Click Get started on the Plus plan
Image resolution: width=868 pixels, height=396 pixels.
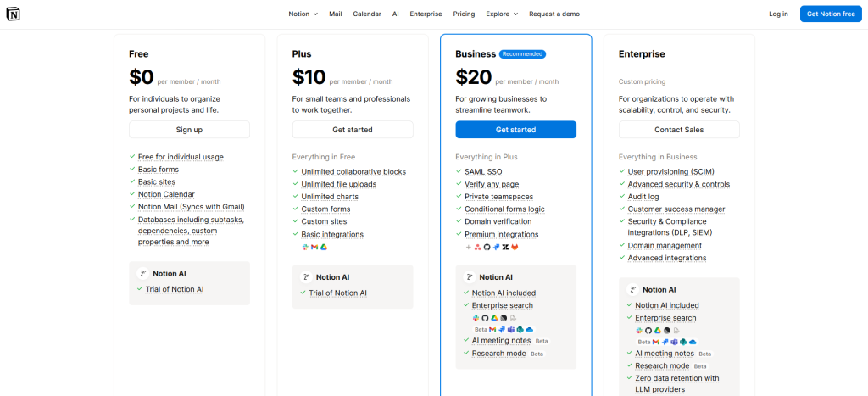coord(353,130)
